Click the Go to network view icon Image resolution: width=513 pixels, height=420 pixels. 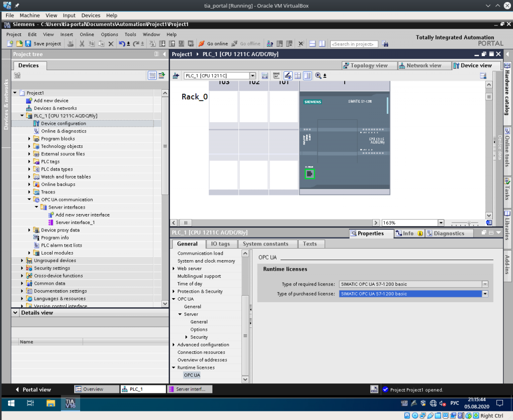point(176,76)
